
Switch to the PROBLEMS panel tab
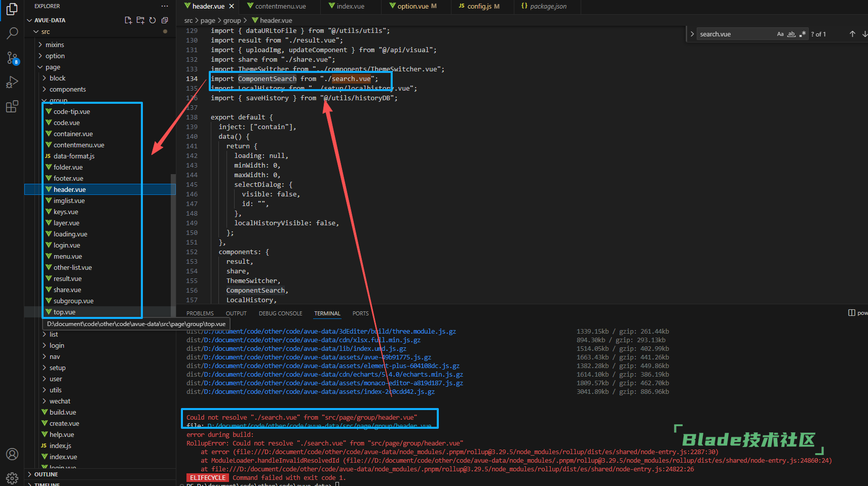point(200,313)
